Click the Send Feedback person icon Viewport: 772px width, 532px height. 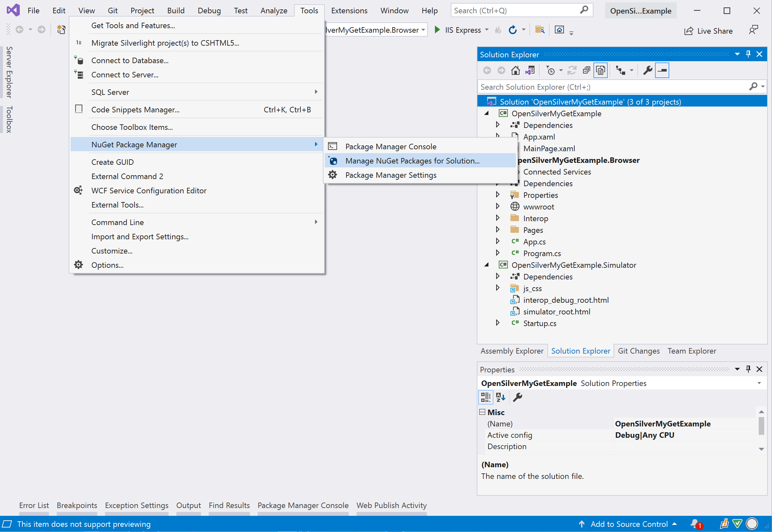754,30
